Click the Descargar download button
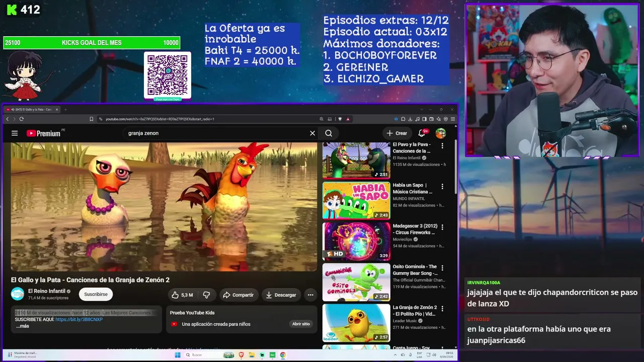 (281, 295)
